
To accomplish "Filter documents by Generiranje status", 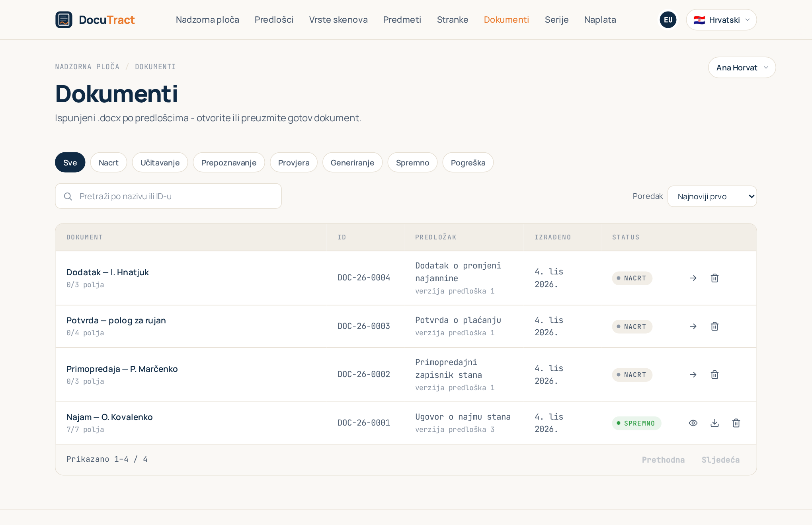I will (x=352, y=163).
